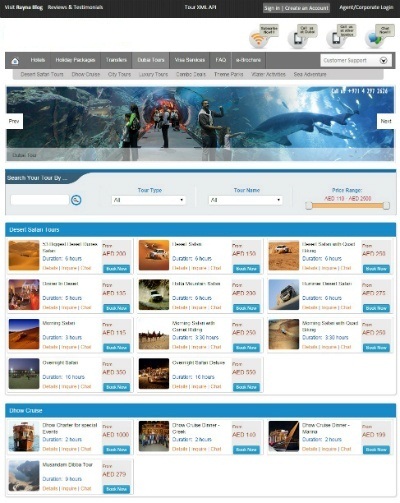
Task: Open Details for Morning Safari with Camel Riding
Action: point(180,347)
